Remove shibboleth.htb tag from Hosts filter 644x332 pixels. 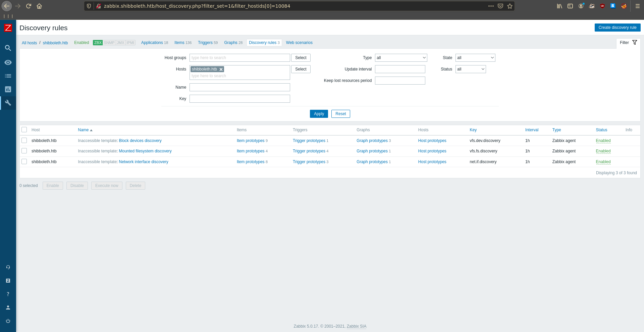pyautogui.click(x=221, y=69)
